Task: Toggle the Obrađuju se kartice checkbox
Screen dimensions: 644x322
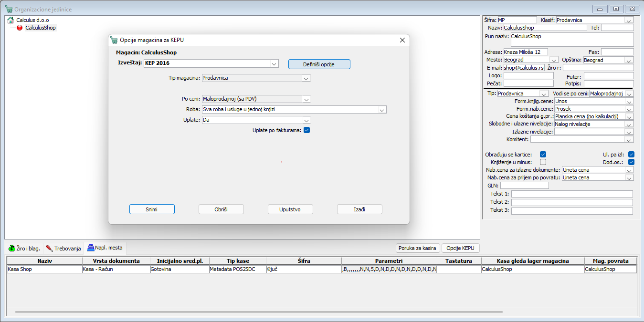Action: 543,155
